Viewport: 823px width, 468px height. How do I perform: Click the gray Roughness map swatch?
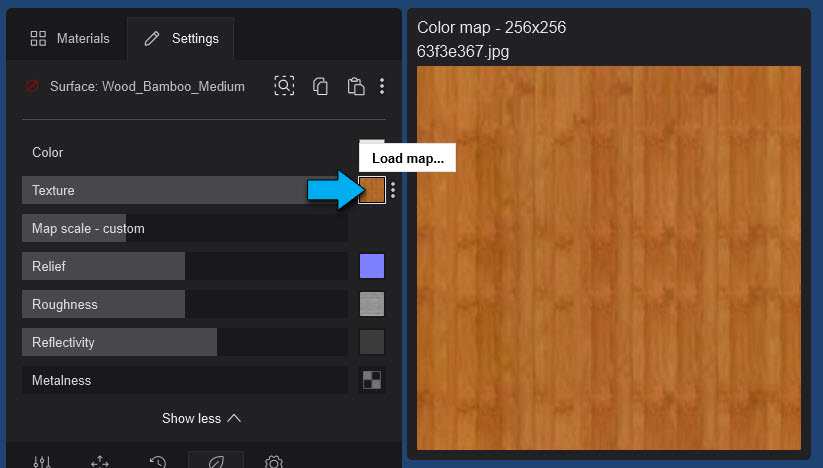click(372, 304)
